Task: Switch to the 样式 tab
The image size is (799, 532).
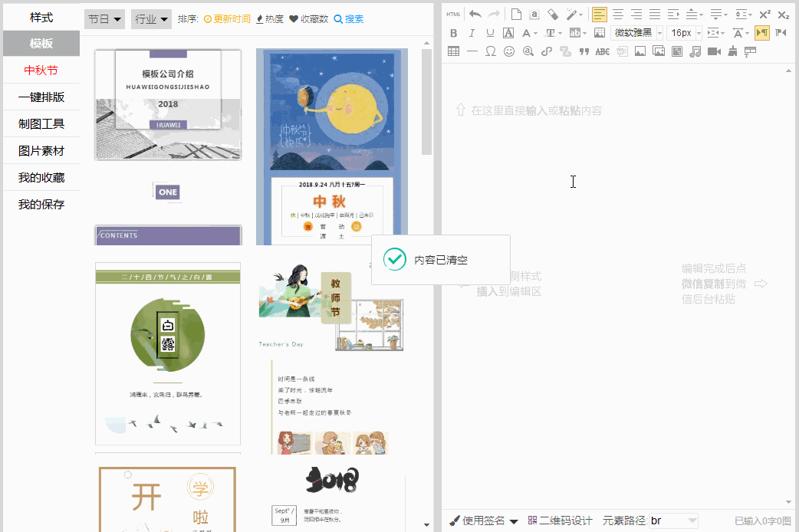Action: point(41,17)
